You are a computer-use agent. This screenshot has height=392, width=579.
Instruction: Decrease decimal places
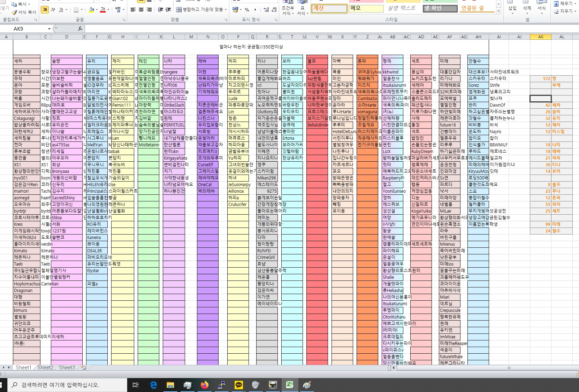coord(274,10)
